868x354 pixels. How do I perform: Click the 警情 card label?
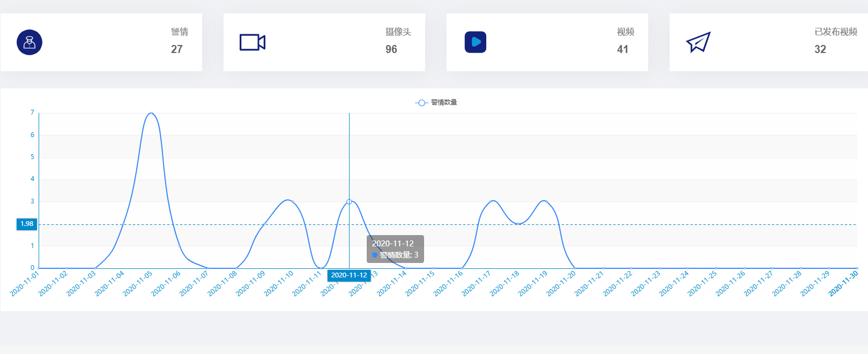tap(180, 32)
